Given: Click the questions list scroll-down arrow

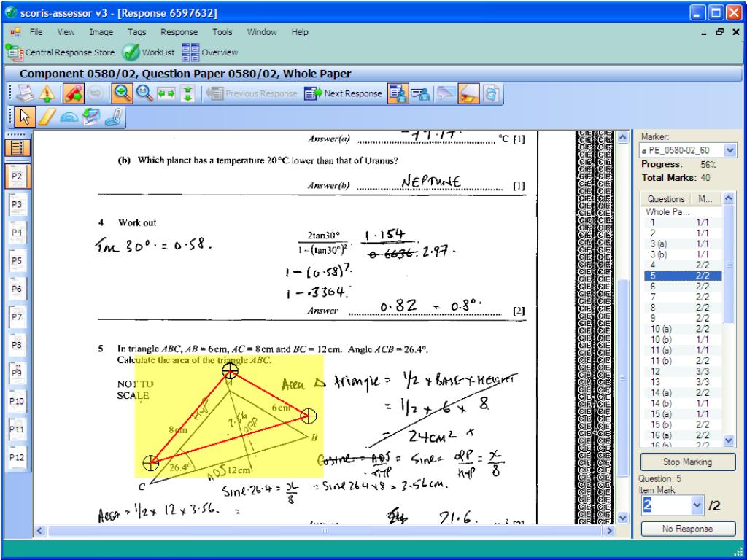Looking at the screenshot, I should tap(729, 441).
